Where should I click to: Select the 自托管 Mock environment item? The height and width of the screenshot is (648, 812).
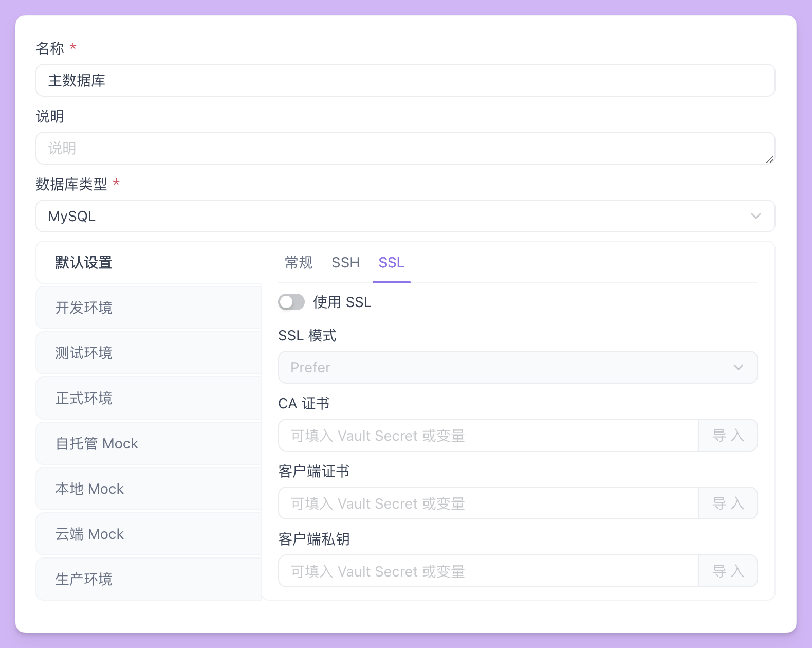tap(149, 443)
